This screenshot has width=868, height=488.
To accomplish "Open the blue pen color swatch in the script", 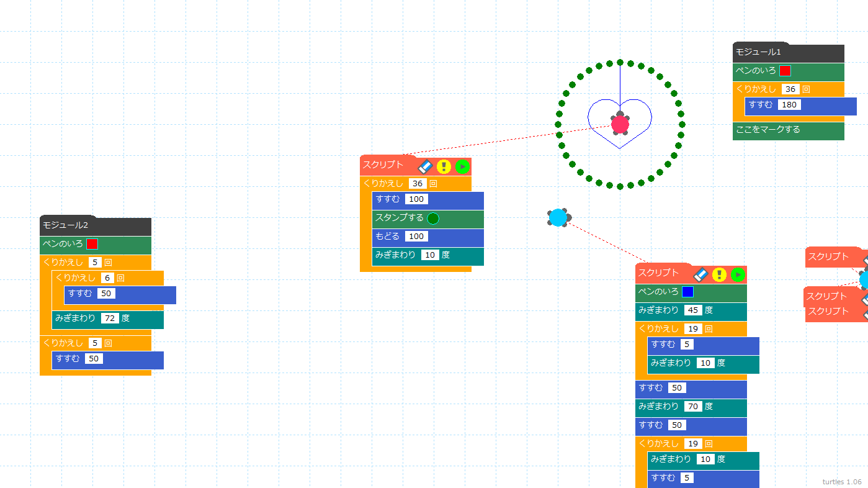I will [x=687, y=292].
